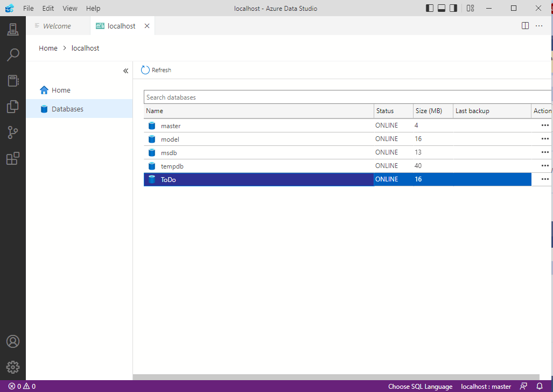This screenshot has width=553, height=392.
Task: Open the Connections view in activity bar
Action: click(12, 30)
